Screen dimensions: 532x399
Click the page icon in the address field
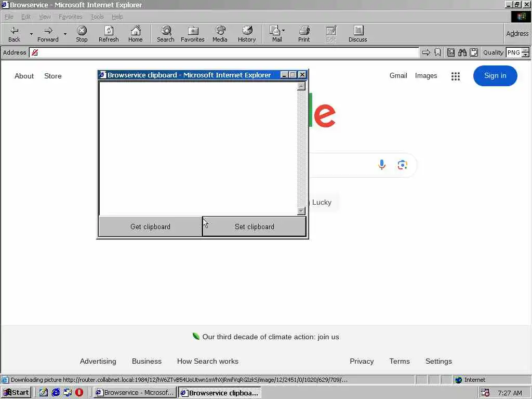point(35,52)
